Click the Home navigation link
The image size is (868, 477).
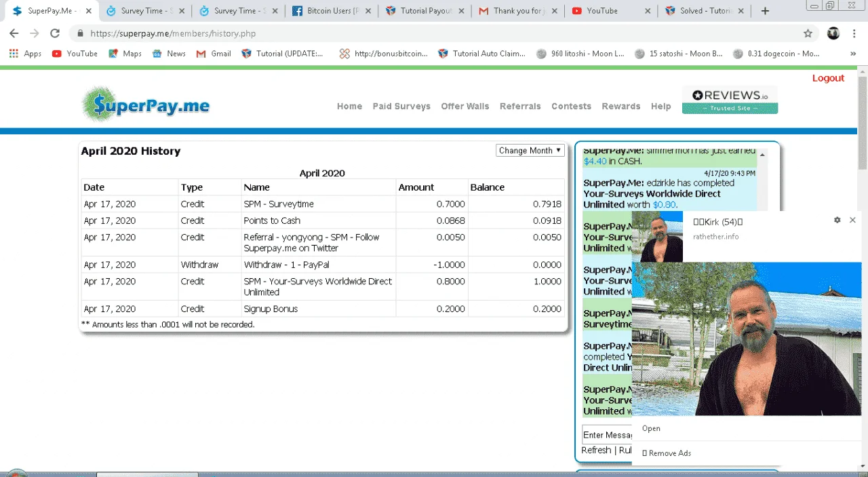point(349,107)
